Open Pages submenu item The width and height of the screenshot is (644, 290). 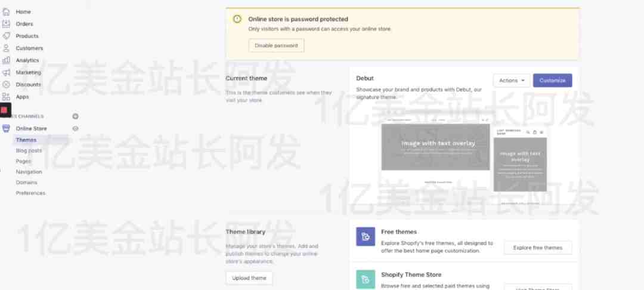point(24,161)
